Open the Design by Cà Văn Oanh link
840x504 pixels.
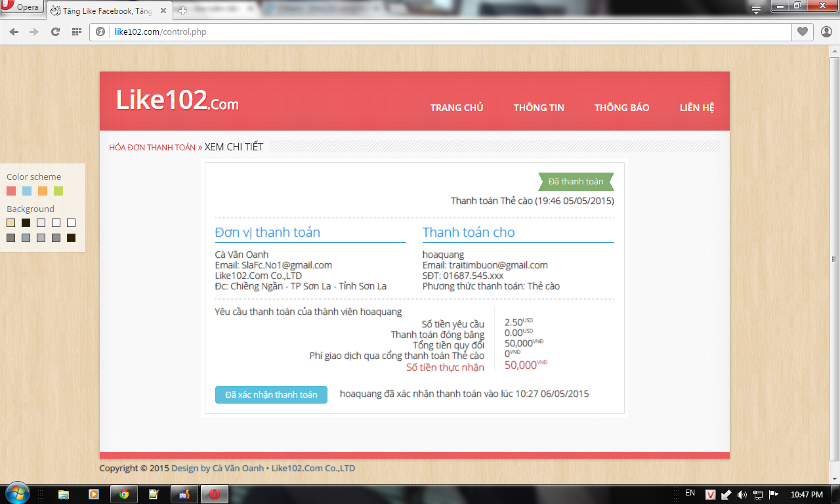click(x=217, y=469)
